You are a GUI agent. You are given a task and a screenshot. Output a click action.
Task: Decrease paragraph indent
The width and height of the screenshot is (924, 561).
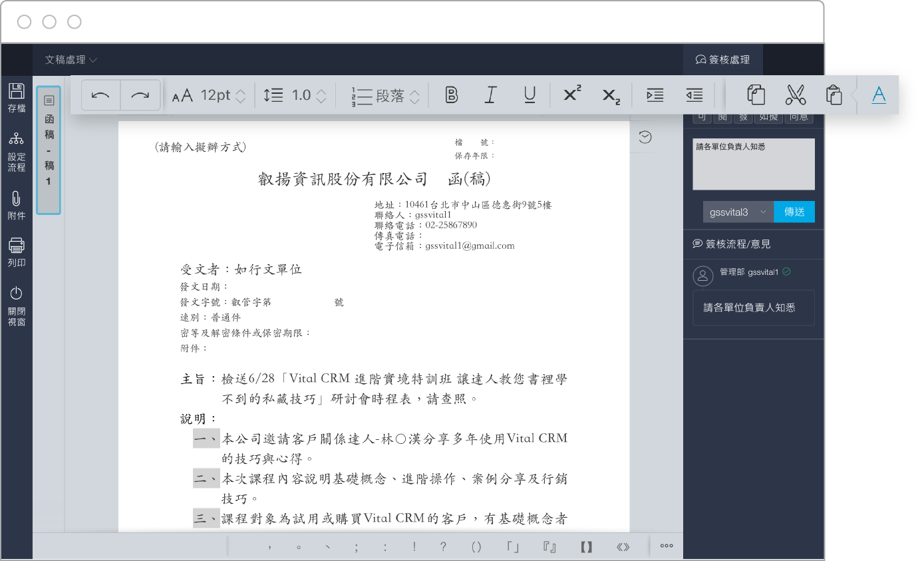[694, 95]
